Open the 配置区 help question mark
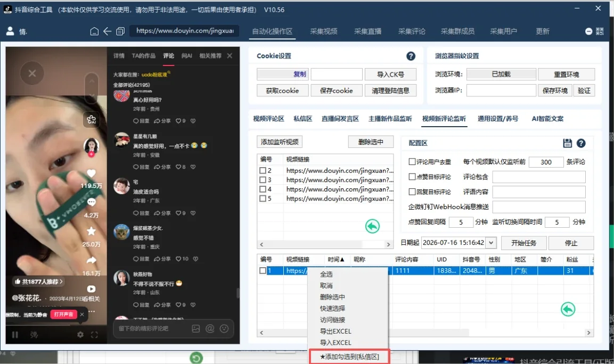This screenshot has height=364, width=614. tap(581, 143)
